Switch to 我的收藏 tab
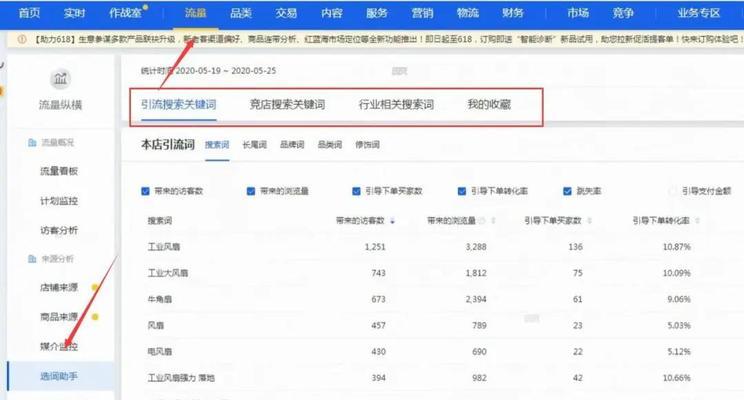 489,104
